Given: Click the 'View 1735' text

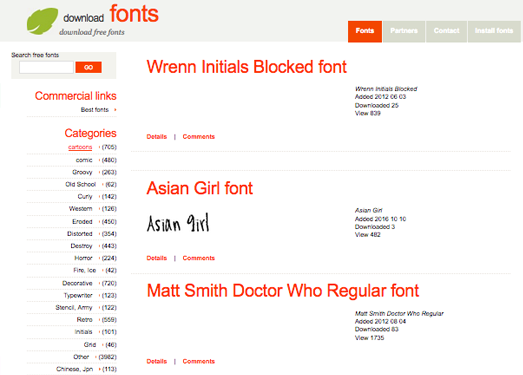Looking at the screenshot, I should coord(370,338).
